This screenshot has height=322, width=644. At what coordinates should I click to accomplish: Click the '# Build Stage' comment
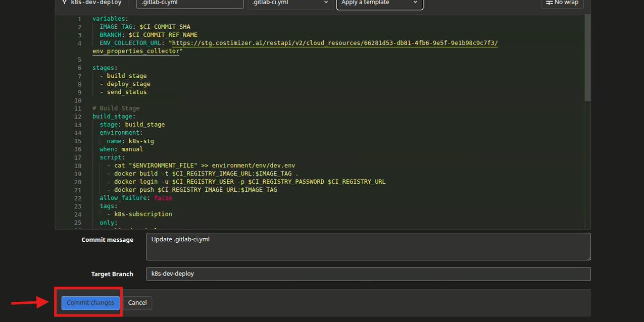click(x=116, y=108)
